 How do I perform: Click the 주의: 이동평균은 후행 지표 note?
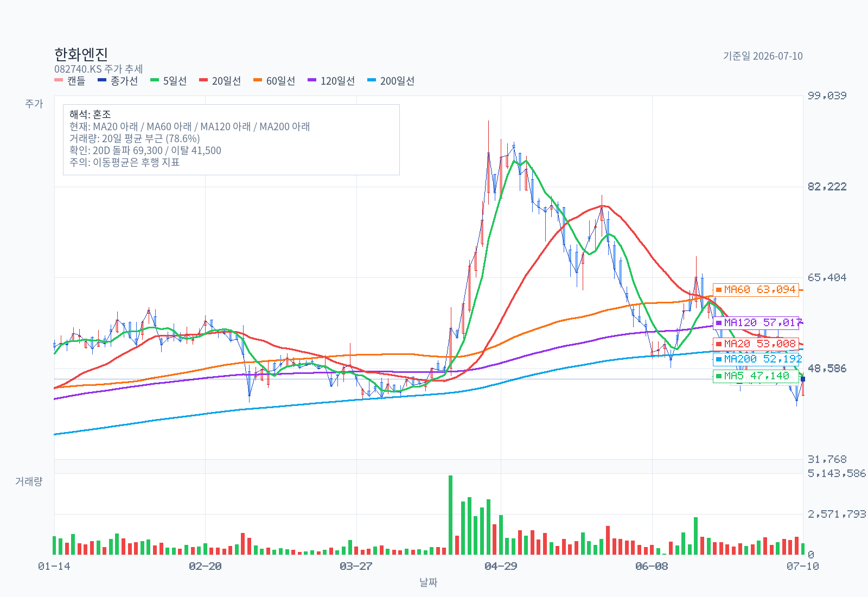125,162
